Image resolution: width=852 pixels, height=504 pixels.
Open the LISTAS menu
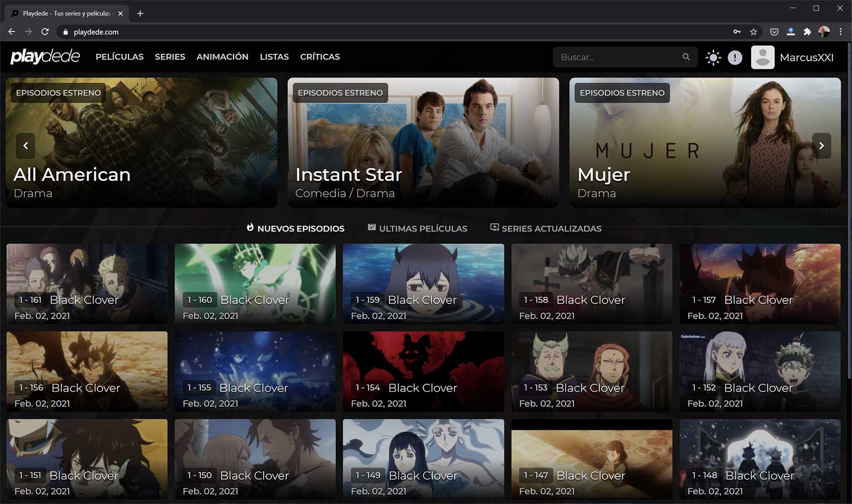pos(274,57)
